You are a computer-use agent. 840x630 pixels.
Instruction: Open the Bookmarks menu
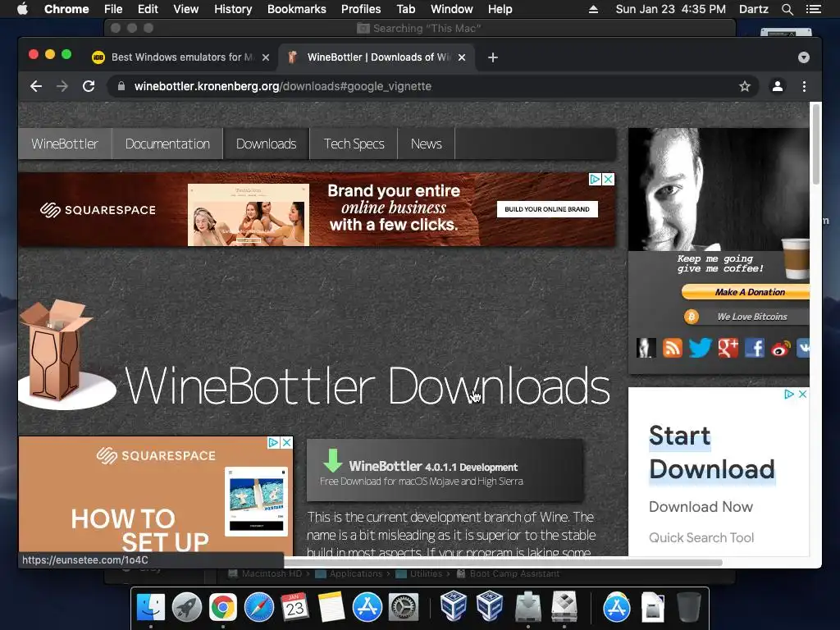pos(297,9)
